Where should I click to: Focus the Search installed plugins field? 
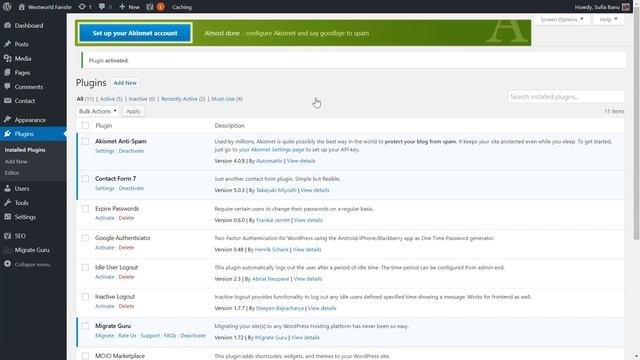566,97
